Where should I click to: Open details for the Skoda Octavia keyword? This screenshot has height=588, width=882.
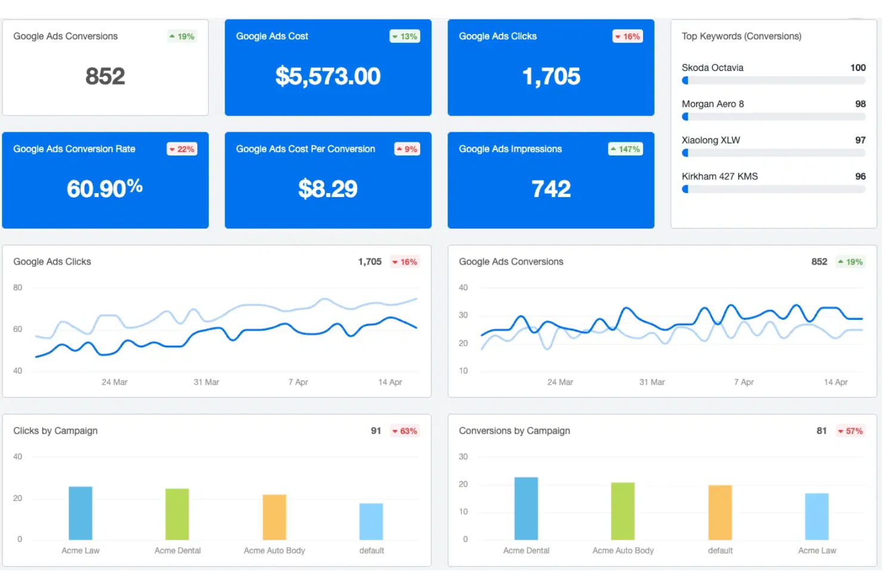[713, 67]
